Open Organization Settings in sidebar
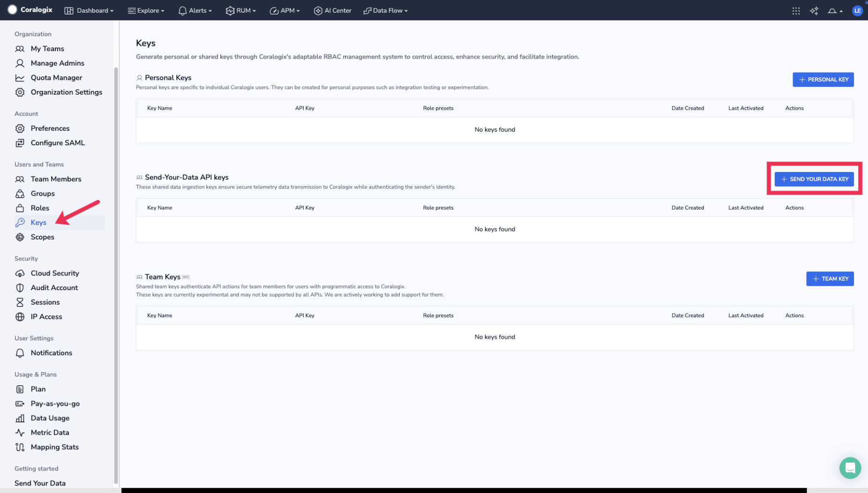Viewport: 868px width, 493px height. coord(67,92)
